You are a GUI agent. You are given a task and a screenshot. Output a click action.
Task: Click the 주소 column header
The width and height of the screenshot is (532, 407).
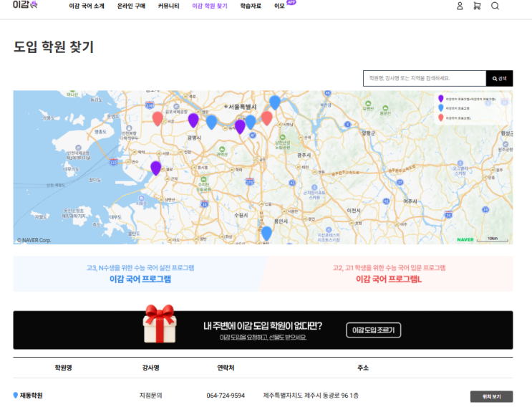click(x=363, y=368)
